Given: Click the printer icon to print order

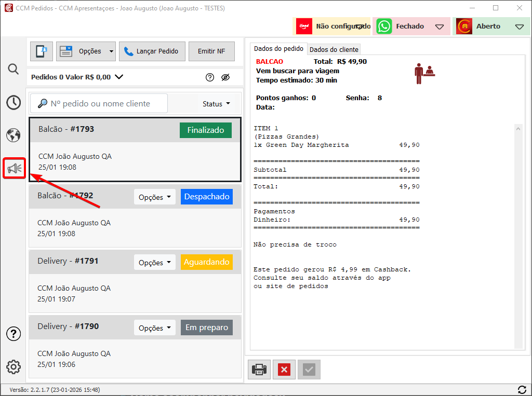Looking at the screenshot, I should [259, 370].
